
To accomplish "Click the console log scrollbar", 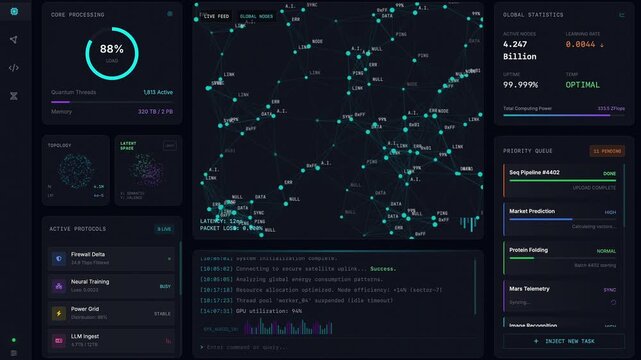I will click(x=475, y=286).
